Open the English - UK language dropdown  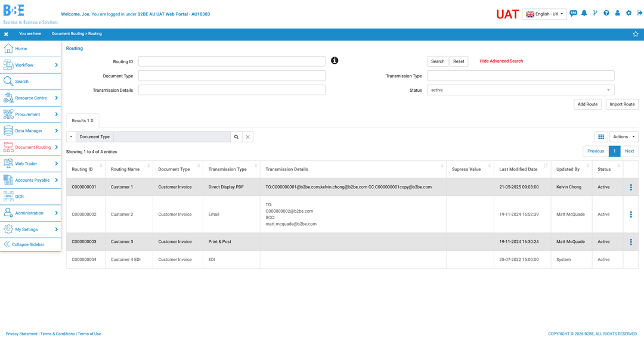tap(544, 14)
